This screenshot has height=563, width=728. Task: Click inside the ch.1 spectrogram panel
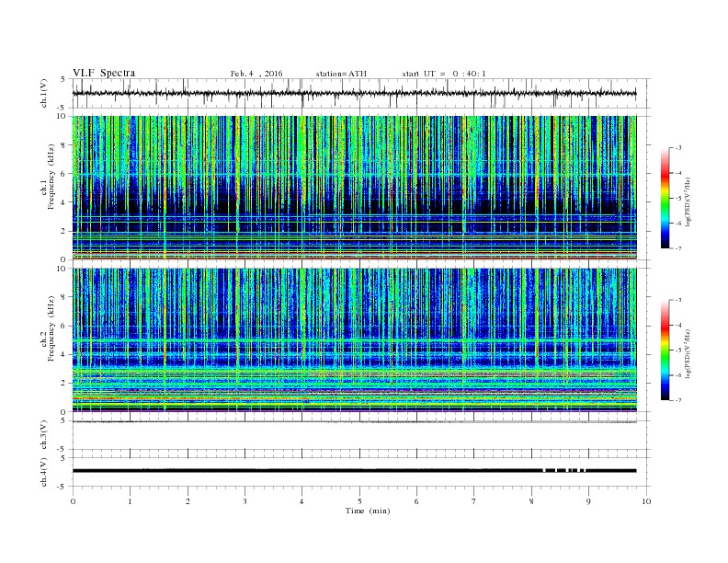coord(354,188)
